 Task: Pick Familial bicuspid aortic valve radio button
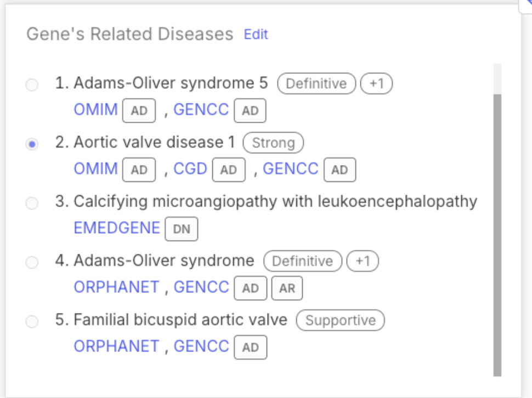click(32, 322)
